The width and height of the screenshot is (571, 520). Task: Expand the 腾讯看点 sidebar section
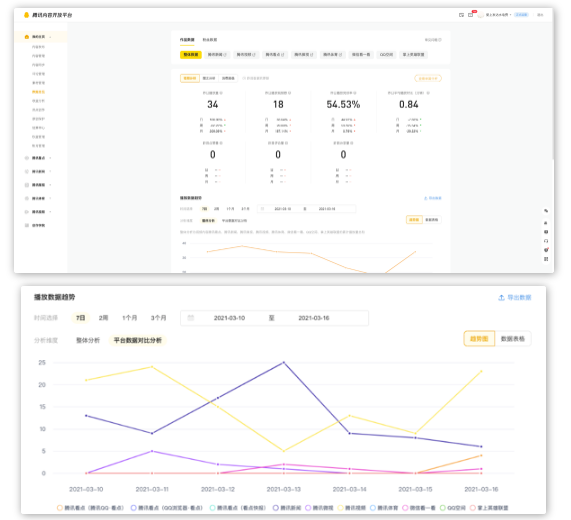click(38, 158)
